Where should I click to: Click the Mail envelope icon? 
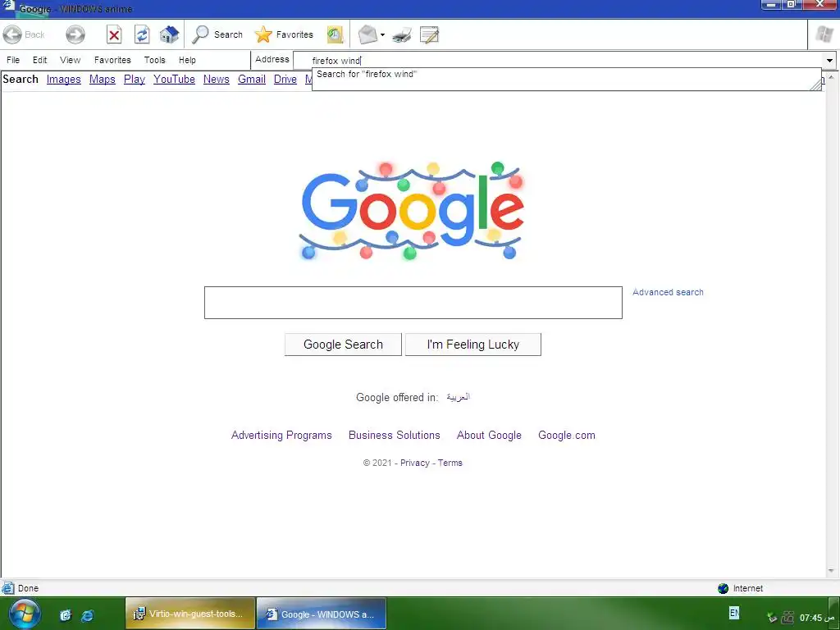click(x=367, y=34)
